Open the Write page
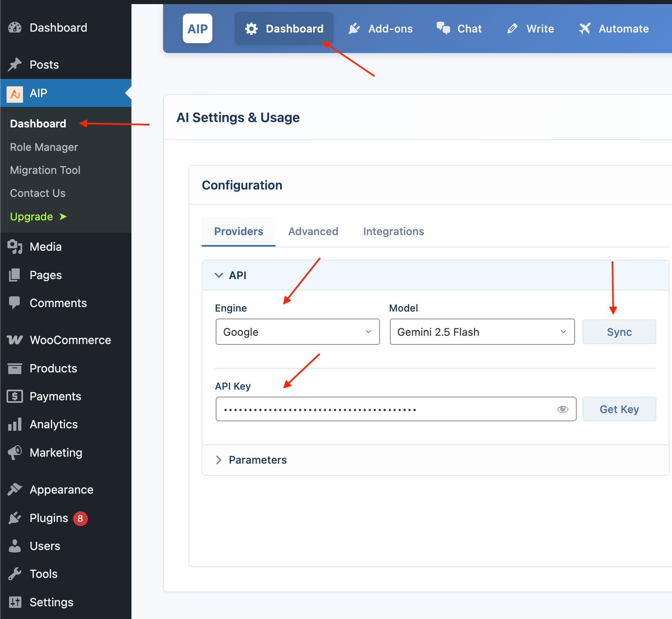 (x=530, y=29)
